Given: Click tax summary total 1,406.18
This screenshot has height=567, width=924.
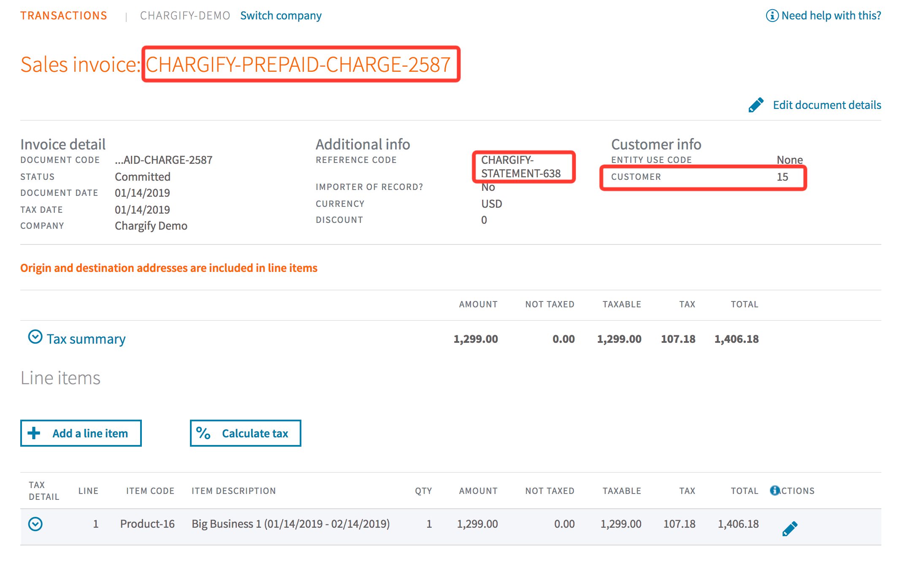Looking at the screenshot, I should tap(737, 339).
